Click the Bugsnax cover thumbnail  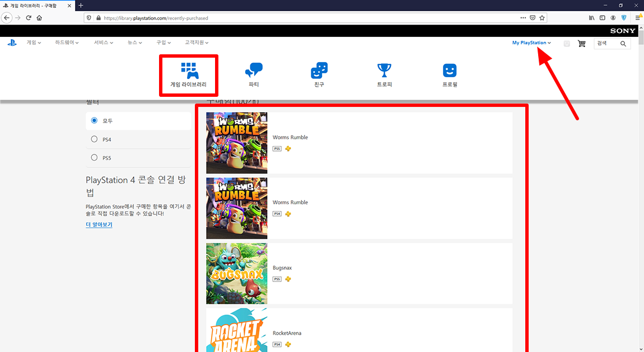point(236,274)
